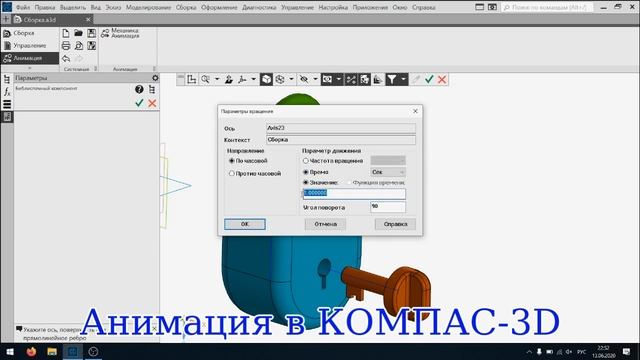Expand Системная toolbar group

pyautogui.click(x=96, y=69)
